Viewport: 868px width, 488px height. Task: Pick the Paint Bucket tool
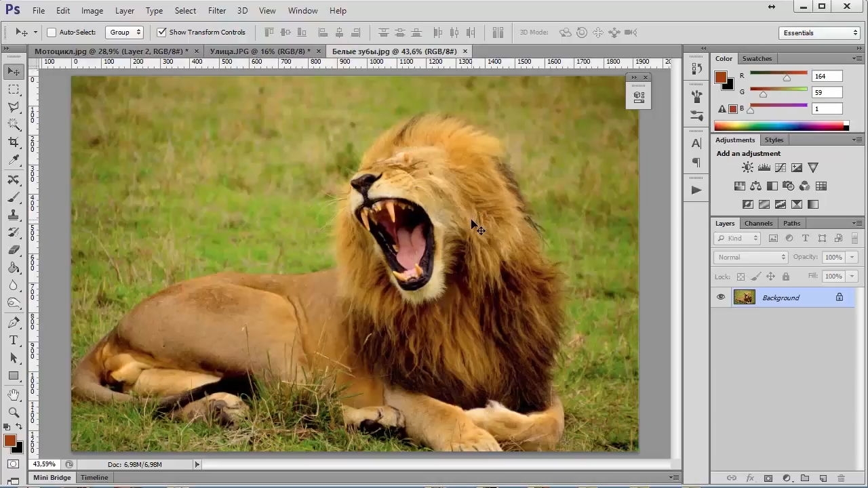pyautogui.click(x=14, y=268)
